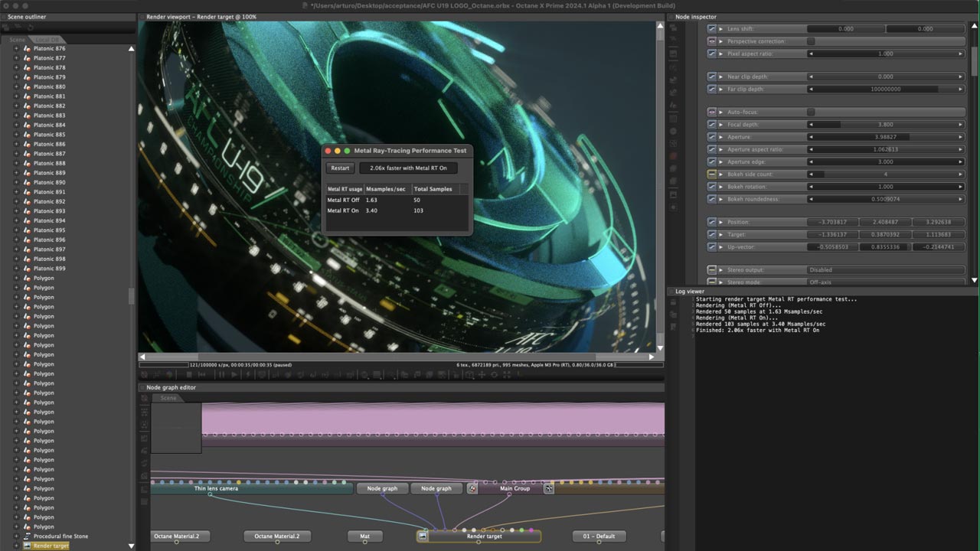980x551 pixels.
Task: Expand the Procedural fine Stone item
Action: [x=16, y=536]
